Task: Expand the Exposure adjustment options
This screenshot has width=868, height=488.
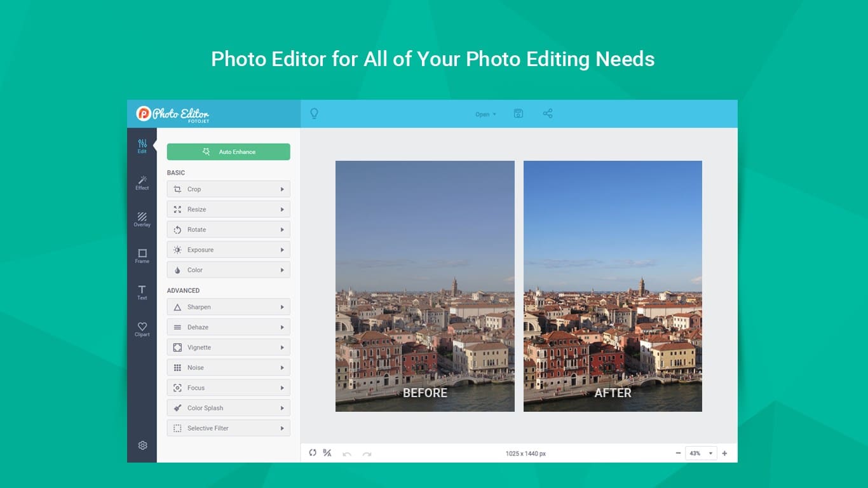Action: 228,250
